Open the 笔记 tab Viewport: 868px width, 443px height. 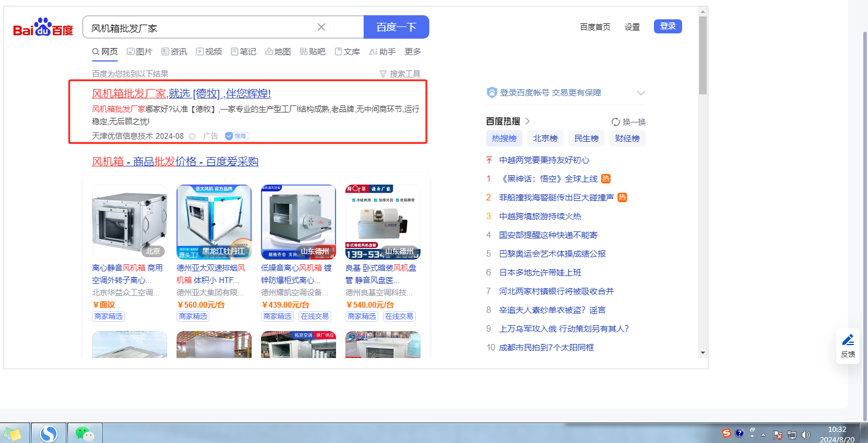[x=243, y=52]
